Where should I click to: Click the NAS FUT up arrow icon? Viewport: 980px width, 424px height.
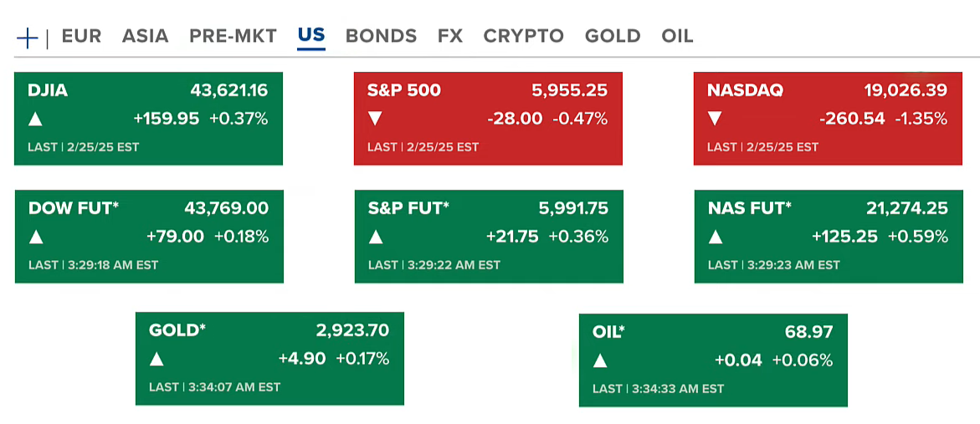(x=716, y=237)
